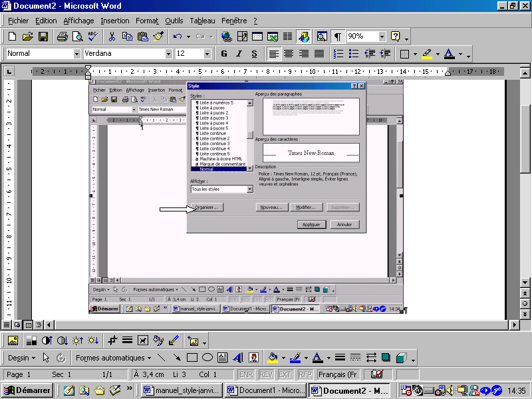The height and width of the screenshot is (399, 532).
Task: Insert an Excel worksheet
Action: pyautogui.click(x=273, y=37)
